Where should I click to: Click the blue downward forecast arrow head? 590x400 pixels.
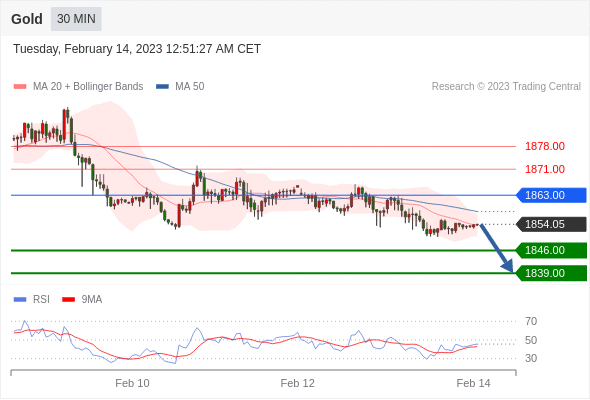508,266
